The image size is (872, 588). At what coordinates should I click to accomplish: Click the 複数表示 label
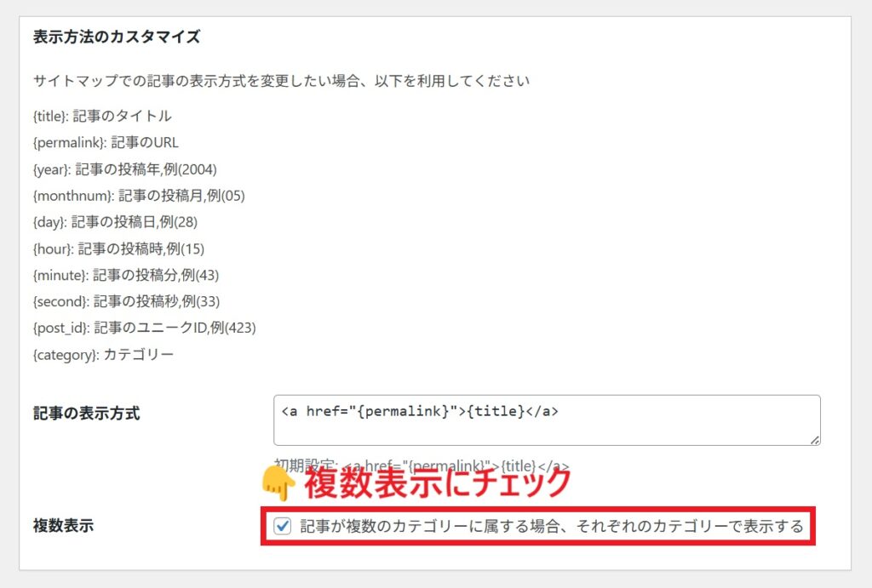pyautogui.click(x=63, y=525)
